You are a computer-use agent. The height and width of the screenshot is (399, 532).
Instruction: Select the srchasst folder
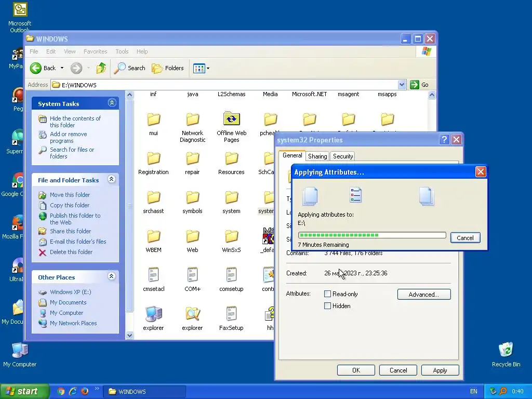coord(153,197)
